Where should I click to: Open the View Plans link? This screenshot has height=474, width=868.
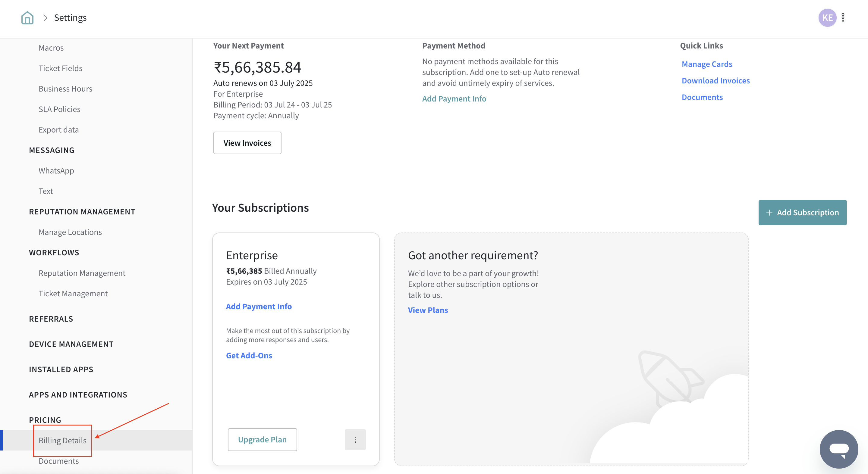pos(428,310)
